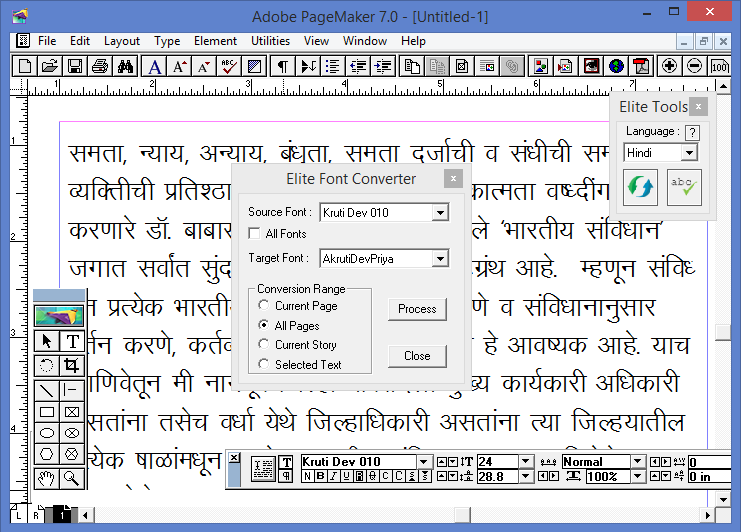This screenshot has height=532, width=741.
Task: Click the Close button in converter dialog
Action: pyautogui.click(x=417, y=356)
